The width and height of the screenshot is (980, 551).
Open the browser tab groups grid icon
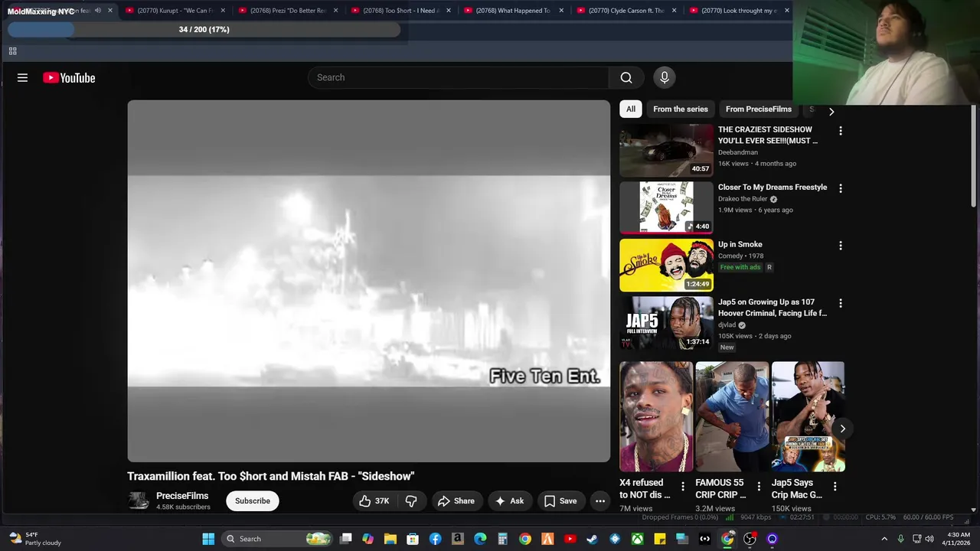coord(12,51)
